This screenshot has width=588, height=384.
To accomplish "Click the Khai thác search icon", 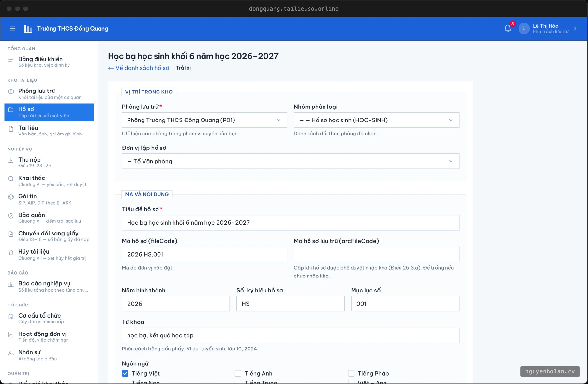I will coord(11,178).
